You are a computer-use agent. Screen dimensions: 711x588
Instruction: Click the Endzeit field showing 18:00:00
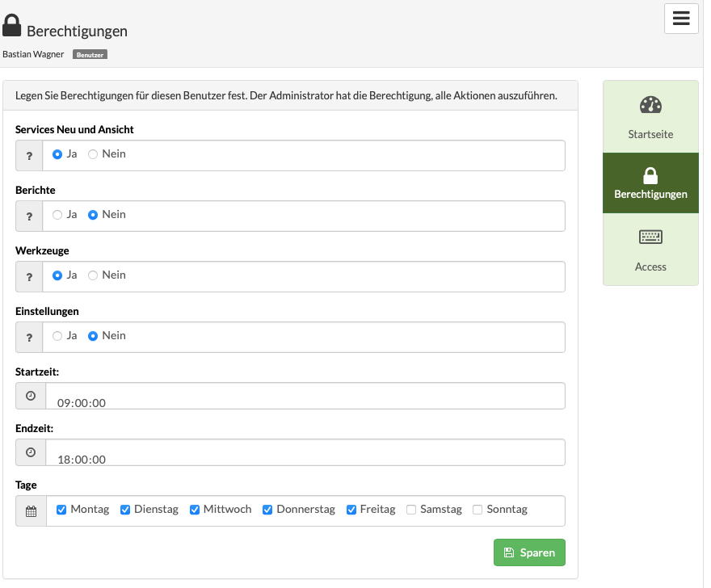click(305, 452)
